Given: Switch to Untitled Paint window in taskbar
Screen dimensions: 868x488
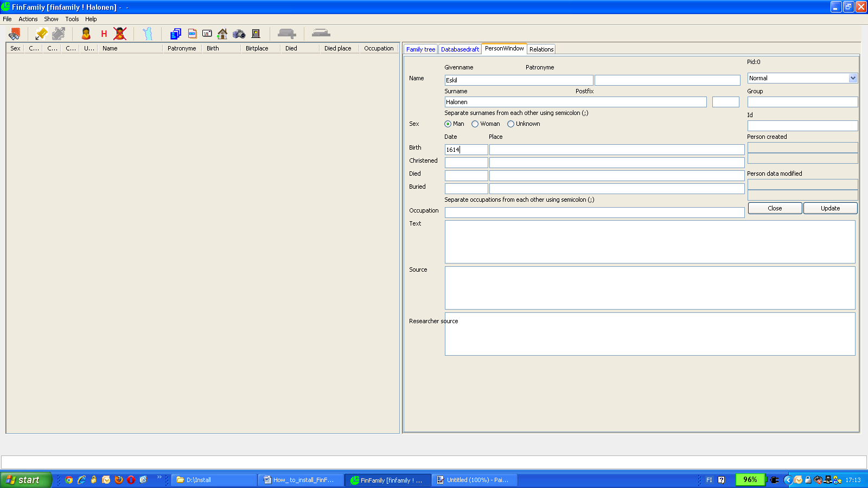Looking at the screenshot, I should [475, 480].
